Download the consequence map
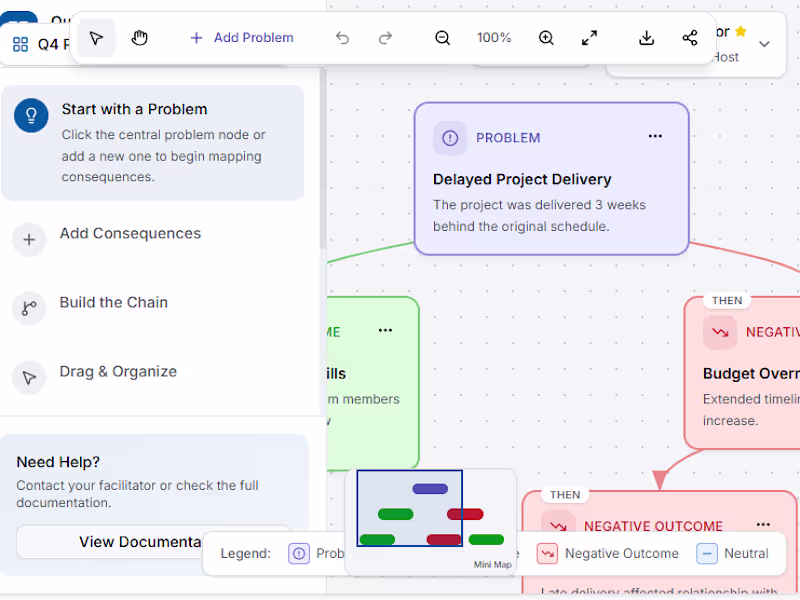The width and height of the screenshot is (800, 600). coord(646,37)
